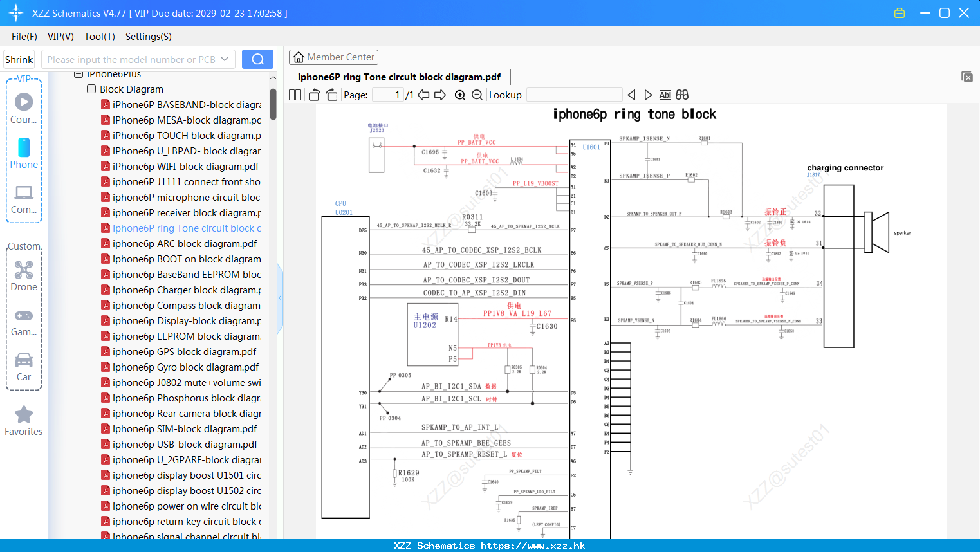The image size is (980, 552).
Task: Go to next page arrow
Action: pyautogui.click(x=440, y=95)
